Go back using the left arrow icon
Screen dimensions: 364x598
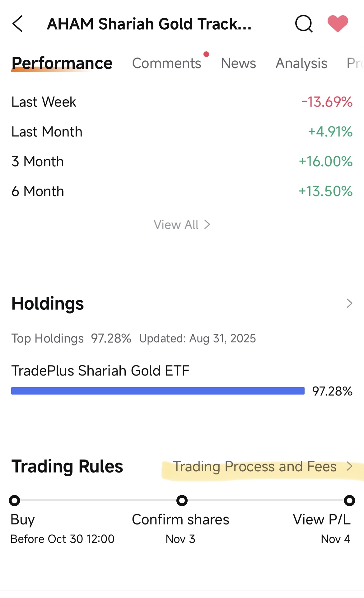17,24
